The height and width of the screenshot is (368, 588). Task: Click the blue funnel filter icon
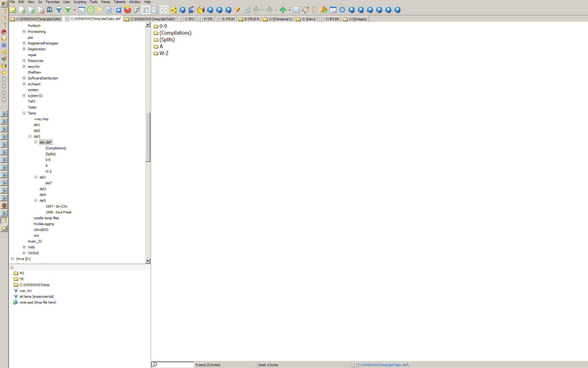[x=58, y=10]
